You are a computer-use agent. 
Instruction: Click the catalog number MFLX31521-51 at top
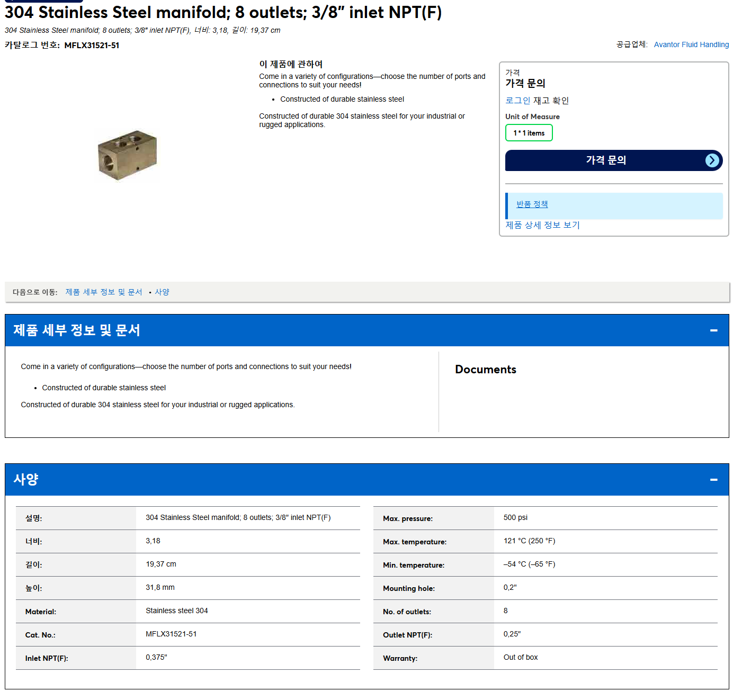tap(92, 46)
